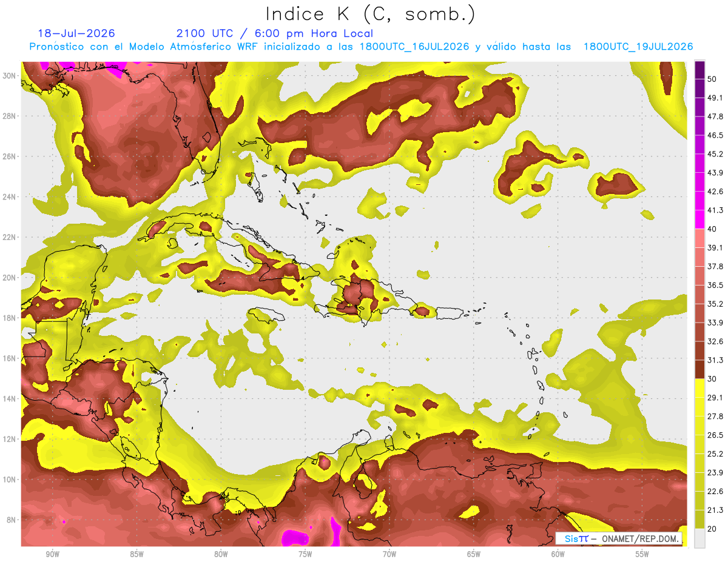The width and height of the screenshot is (728, 562).
Task: Click the colorbar value '32.6'
Action: pyautogui.click(x=715, y=341)
